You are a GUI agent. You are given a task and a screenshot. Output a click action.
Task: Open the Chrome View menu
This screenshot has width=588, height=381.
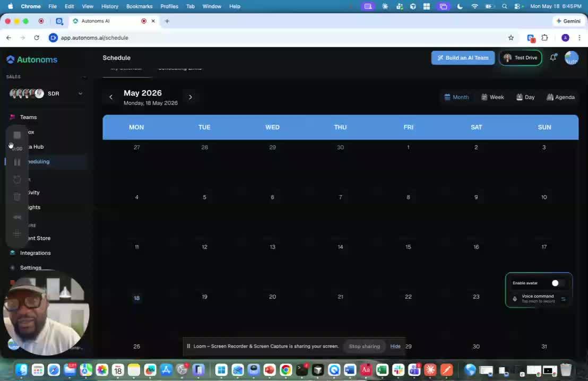pos(88,6)
